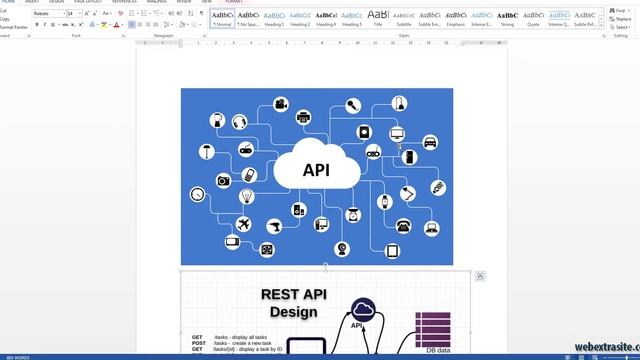This screenshot has height=360, width=640.
Task: Toggle Bold formatting
Action: pyautogui.click(x=37, y=25)
